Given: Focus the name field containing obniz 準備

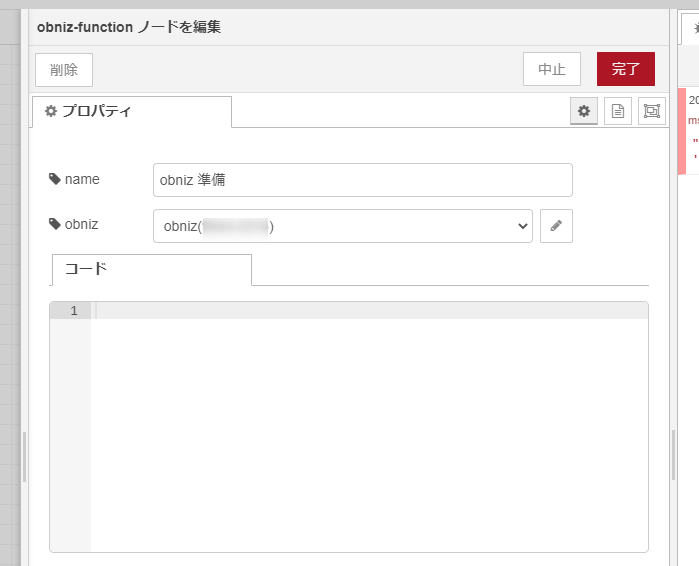Looking at the screenshot, I should pyautogui.click(x=362, y=180).
